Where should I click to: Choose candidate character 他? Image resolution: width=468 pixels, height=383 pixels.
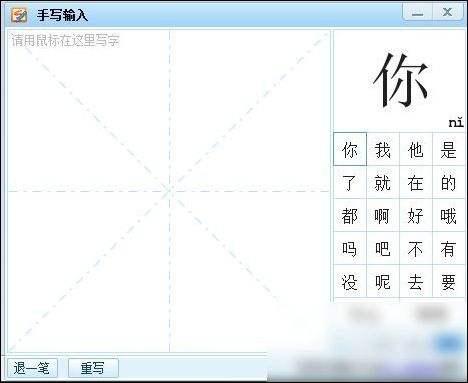pos(416,149)
